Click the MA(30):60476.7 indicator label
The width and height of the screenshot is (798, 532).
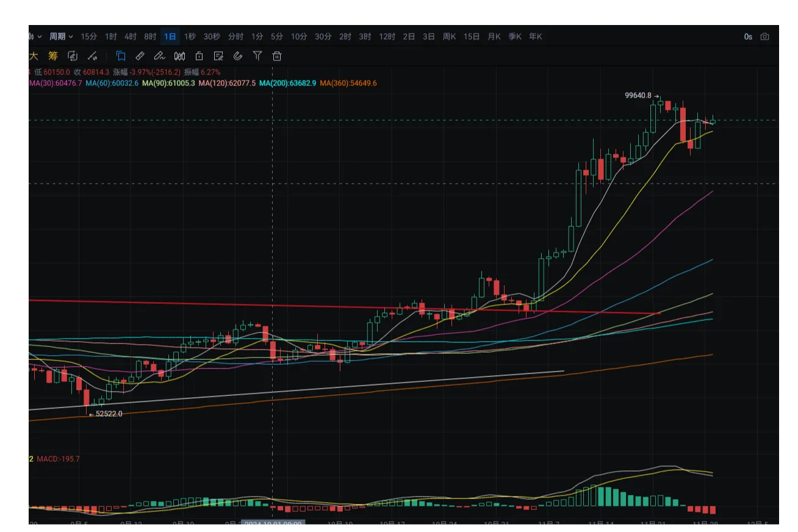(x=56, y=83)
